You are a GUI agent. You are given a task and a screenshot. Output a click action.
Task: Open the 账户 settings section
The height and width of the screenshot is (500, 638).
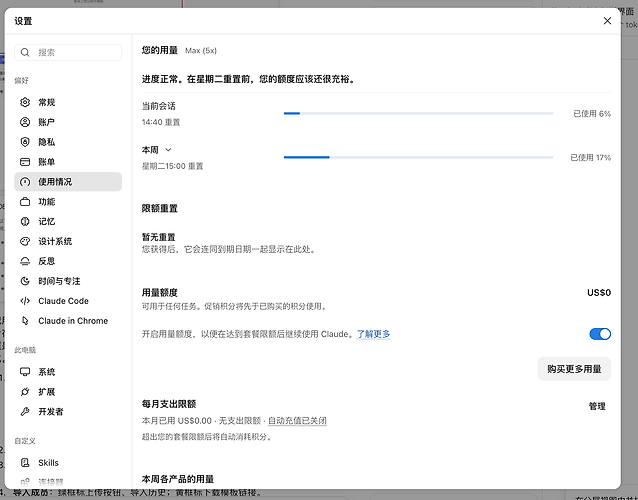click(x=68, y=122)
